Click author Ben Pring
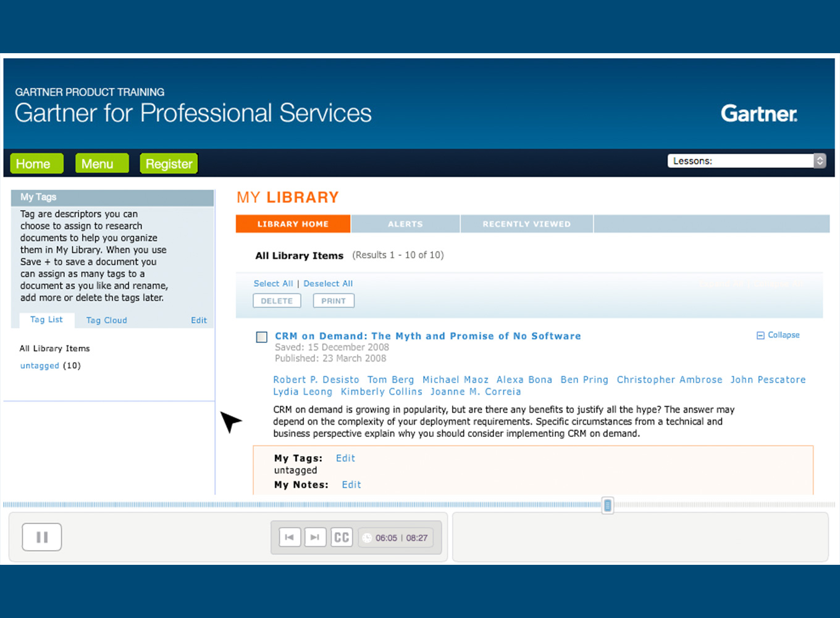This screenshot has width=840, height=618. click(584, 380)
